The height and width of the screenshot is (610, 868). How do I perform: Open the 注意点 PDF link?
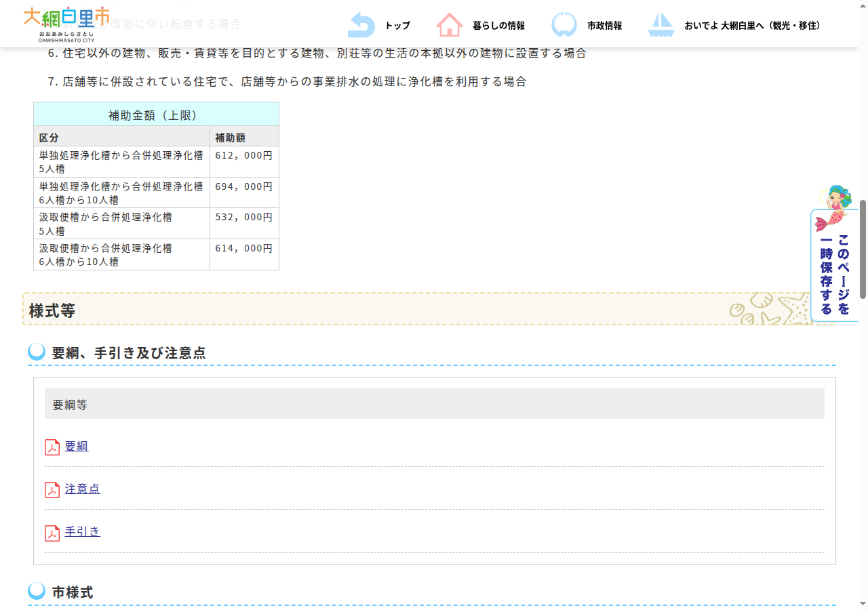(x=83, y=489)
